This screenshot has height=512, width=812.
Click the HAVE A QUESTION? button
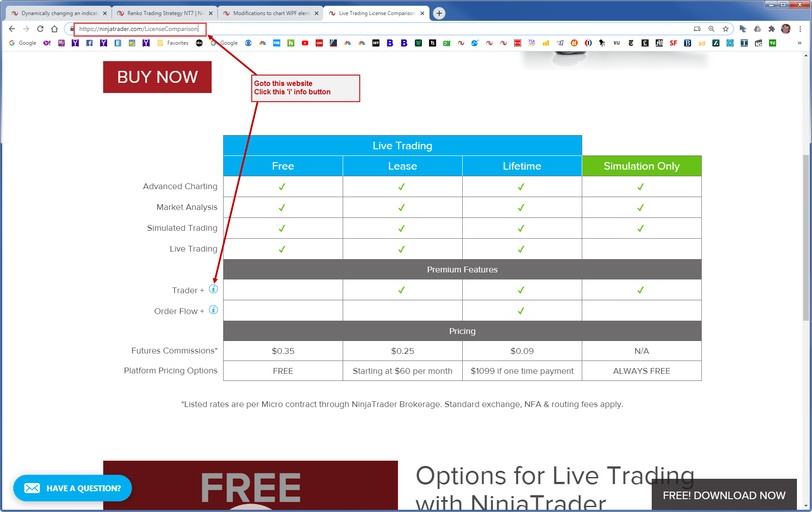tap(73, 488)
